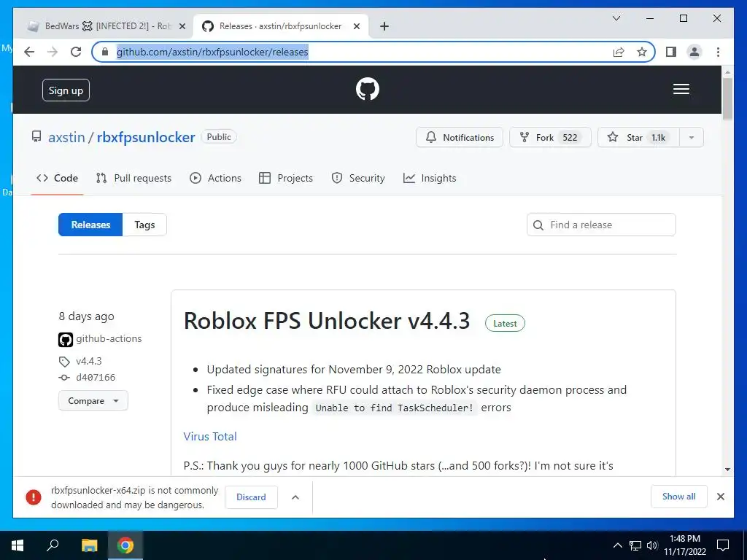Open the Pull requests tab
747x560 pixels.
click(x=133, y=178)
